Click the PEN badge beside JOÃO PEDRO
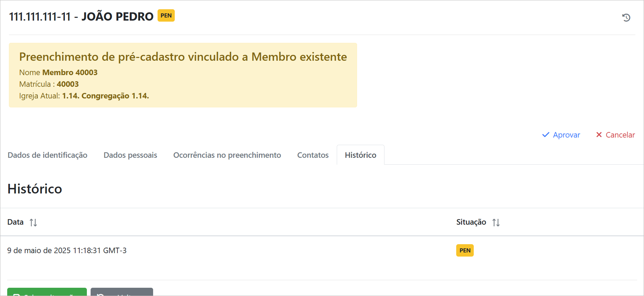This screenshot has width=644, height=296. click(x=166, y=15)
